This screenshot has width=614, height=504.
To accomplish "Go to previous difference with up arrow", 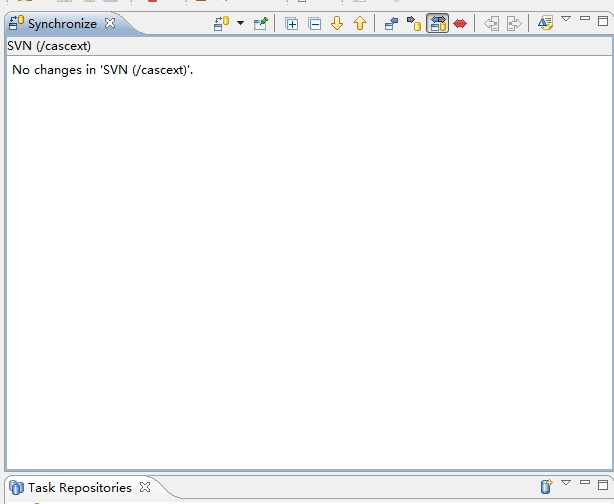I will (x=360, y=23).
